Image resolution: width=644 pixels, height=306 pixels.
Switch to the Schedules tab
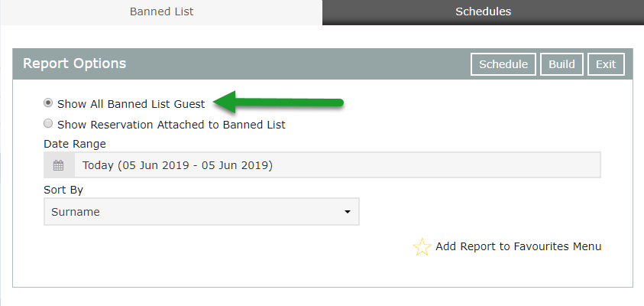coord(483,11)
